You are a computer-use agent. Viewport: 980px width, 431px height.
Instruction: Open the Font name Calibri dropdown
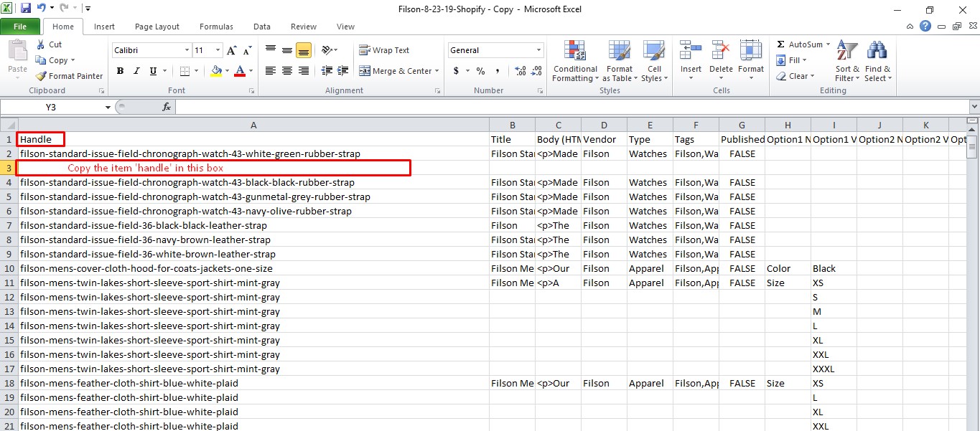tap(187, 50)
